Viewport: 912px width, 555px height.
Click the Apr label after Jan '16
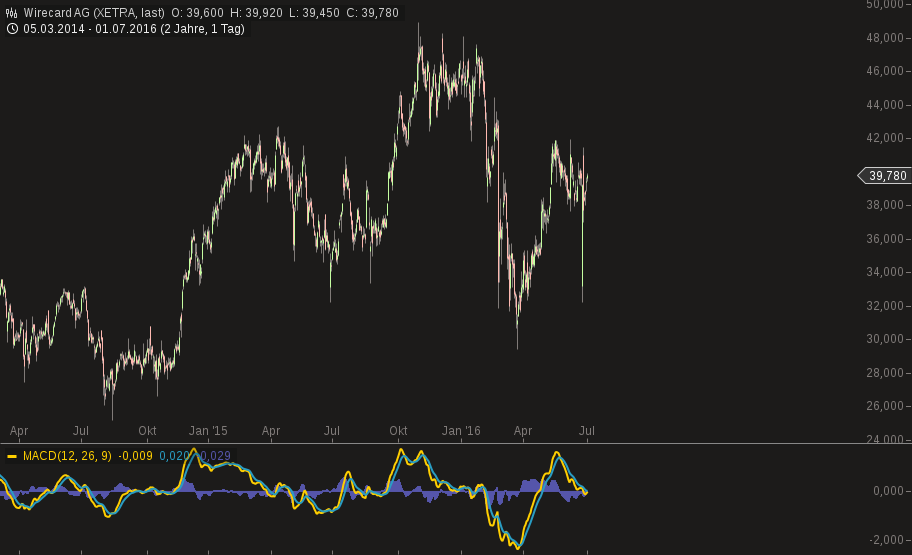(x=523, y=431)
